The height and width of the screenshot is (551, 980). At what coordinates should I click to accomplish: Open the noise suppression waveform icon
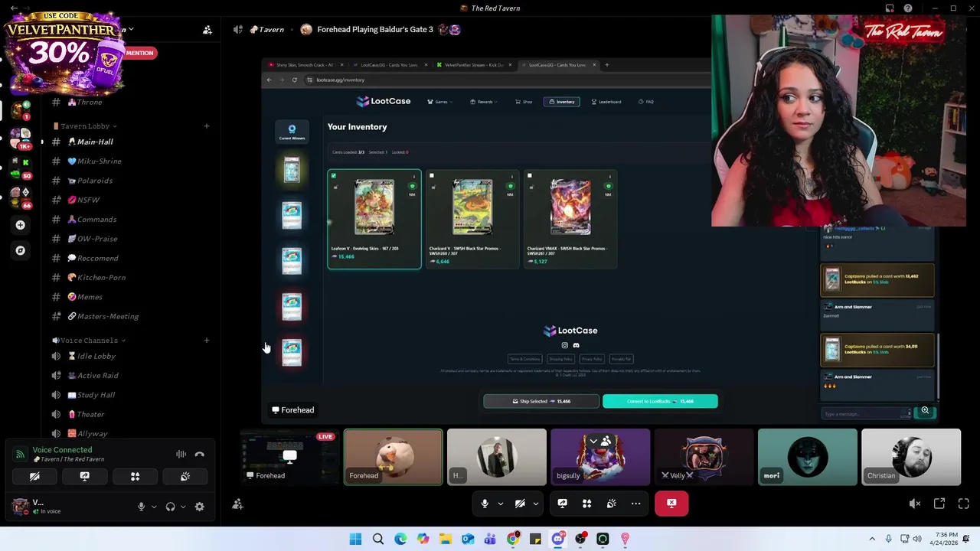click(181, 454)
